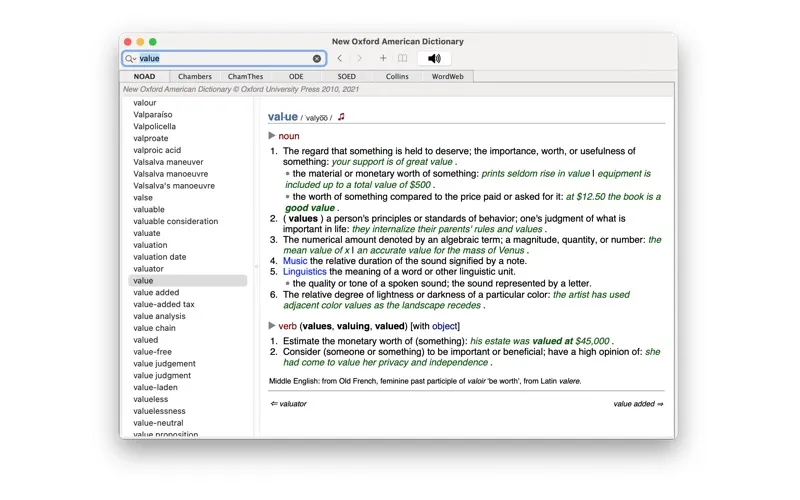Follow the Music link in definition 4
800x500 pixels.
pyautogui.click(x=295, y=261)
